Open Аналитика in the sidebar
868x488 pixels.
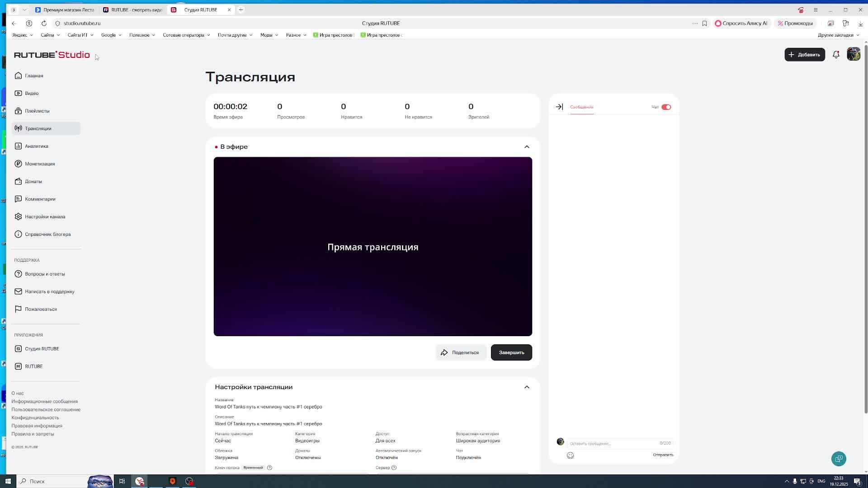[x=37, y=146]
